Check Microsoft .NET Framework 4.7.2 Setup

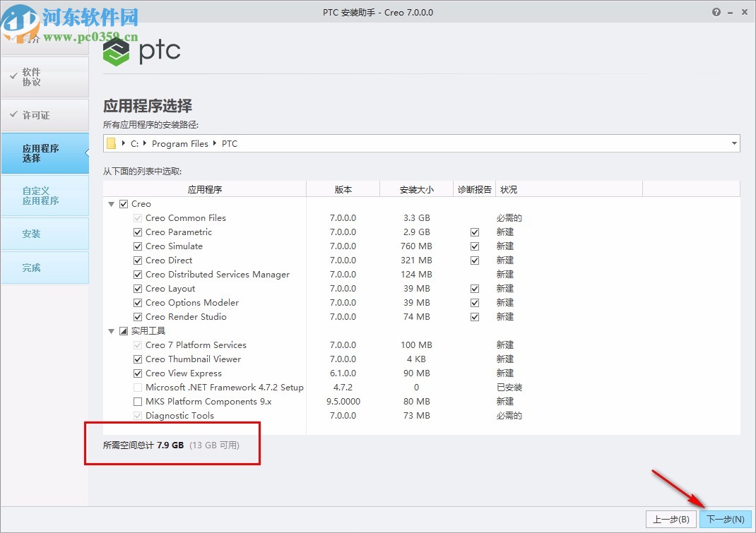pyautogui.click(x=137, y=387)
